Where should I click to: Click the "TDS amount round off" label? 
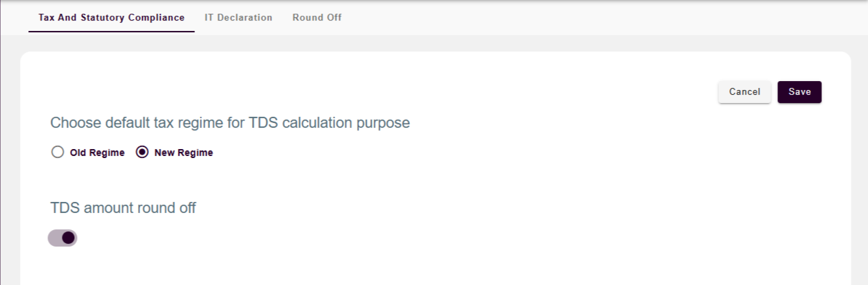tap(123, 208)
